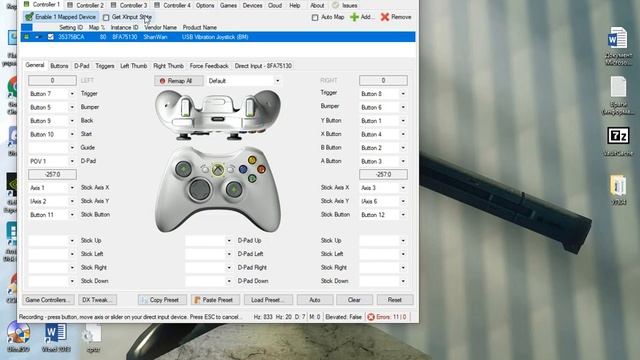Click the red Remove X icon

coord(384,17)
